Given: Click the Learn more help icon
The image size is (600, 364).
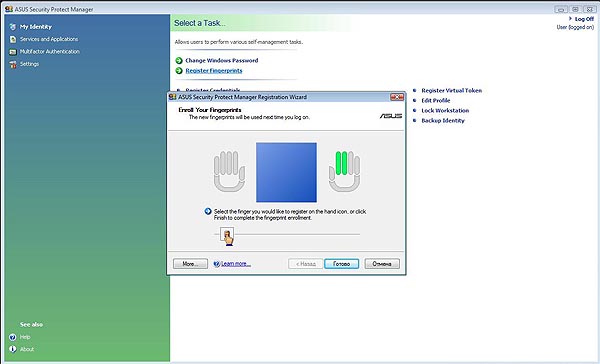Looking at the screenshot, I should pyautogui.click(x=217, y=264).
